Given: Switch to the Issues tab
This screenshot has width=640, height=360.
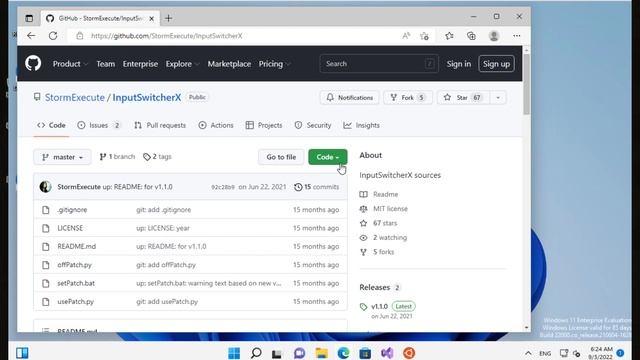Looking at the screenshot, I should 99,125.
